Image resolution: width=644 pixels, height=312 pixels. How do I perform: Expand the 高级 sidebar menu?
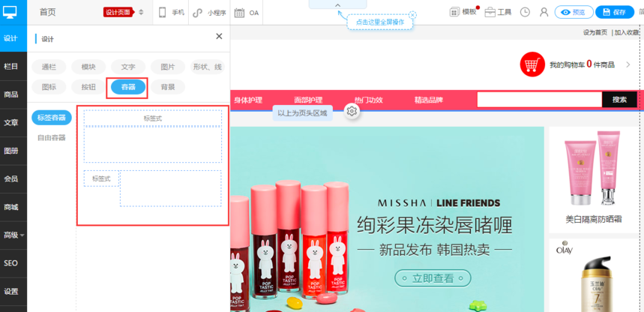coord(13,235)
